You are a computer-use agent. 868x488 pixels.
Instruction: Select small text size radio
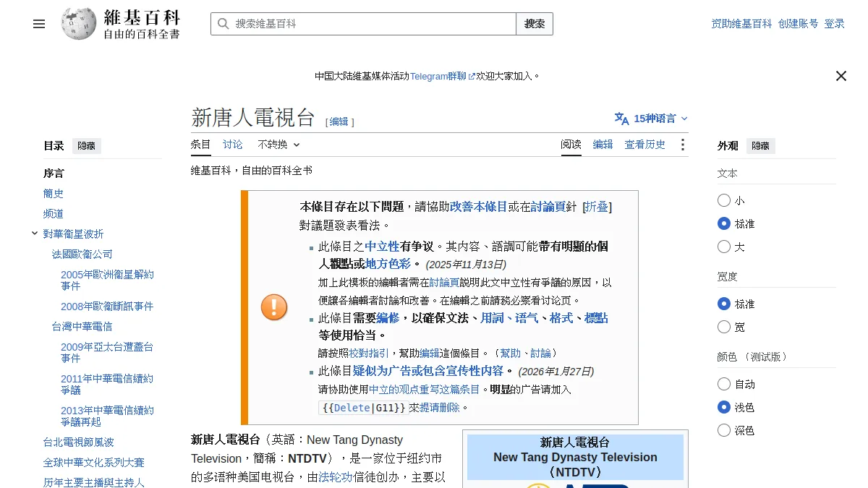[724, 200]
